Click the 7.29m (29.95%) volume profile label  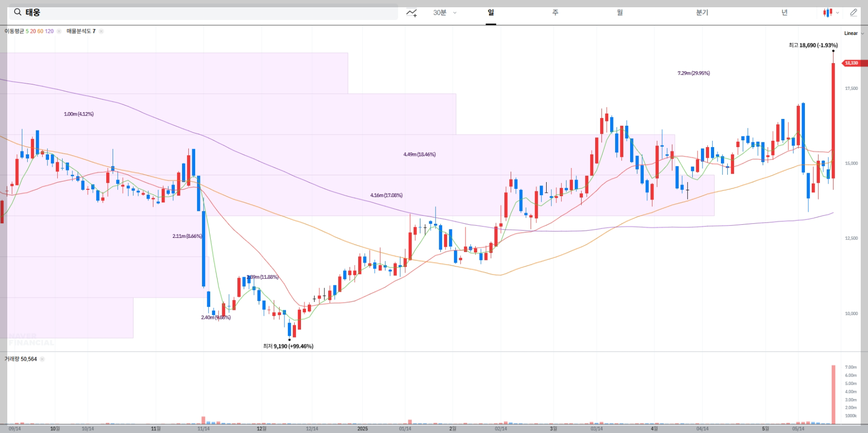[x=694, y=73]
